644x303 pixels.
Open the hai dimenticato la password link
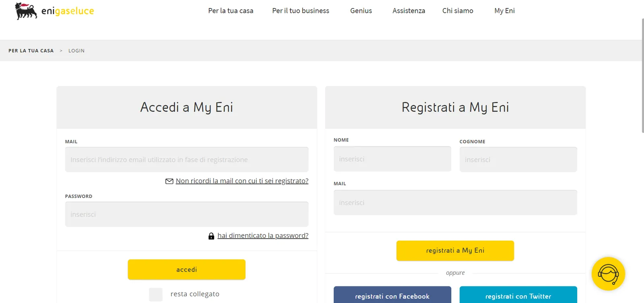(263, 236)
